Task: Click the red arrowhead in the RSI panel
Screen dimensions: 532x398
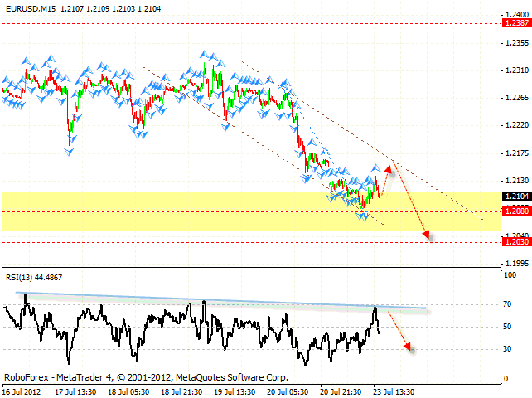Action: (407, 347)
